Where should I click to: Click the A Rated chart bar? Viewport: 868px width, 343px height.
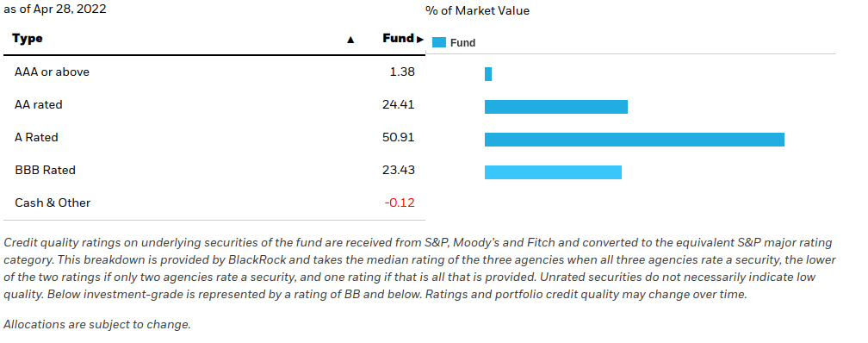coord(635,140)
